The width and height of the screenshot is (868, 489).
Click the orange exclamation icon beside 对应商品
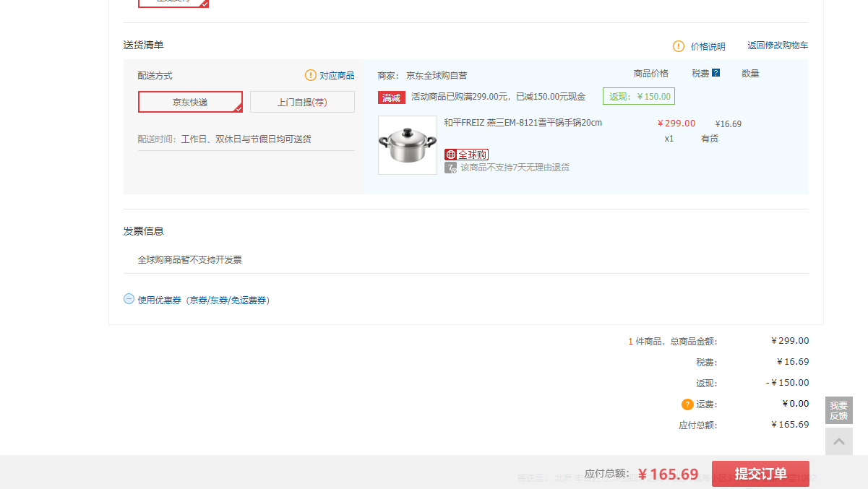311,75
